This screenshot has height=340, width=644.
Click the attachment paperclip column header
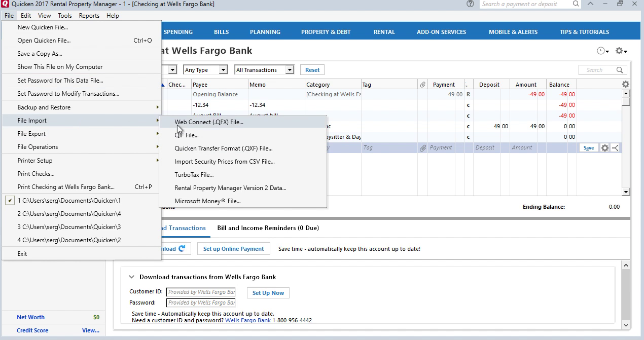pyautogui.click(x=423, y=85)
